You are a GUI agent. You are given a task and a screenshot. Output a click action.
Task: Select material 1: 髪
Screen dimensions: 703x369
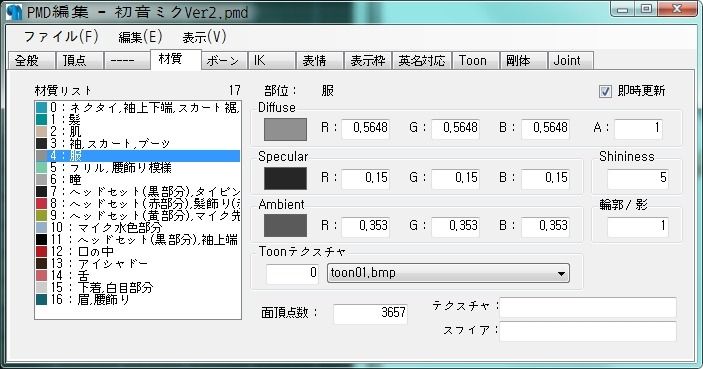coord(138,120)
